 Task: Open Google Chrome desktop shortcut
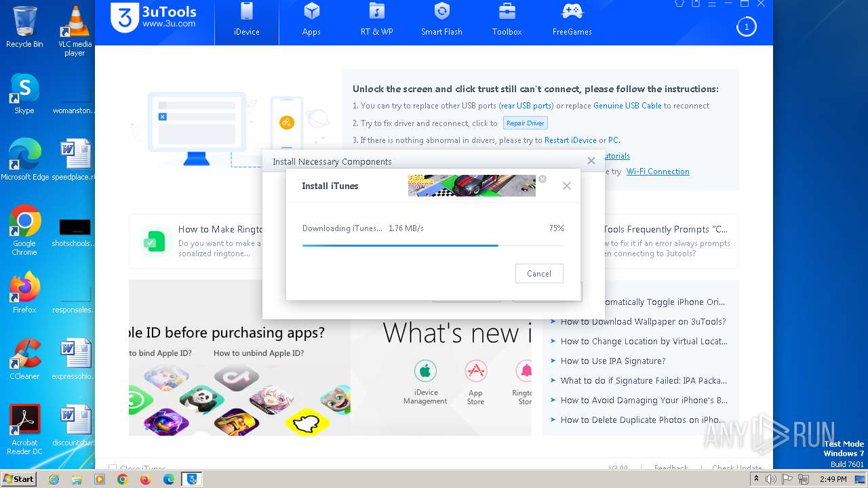(24, 230)
